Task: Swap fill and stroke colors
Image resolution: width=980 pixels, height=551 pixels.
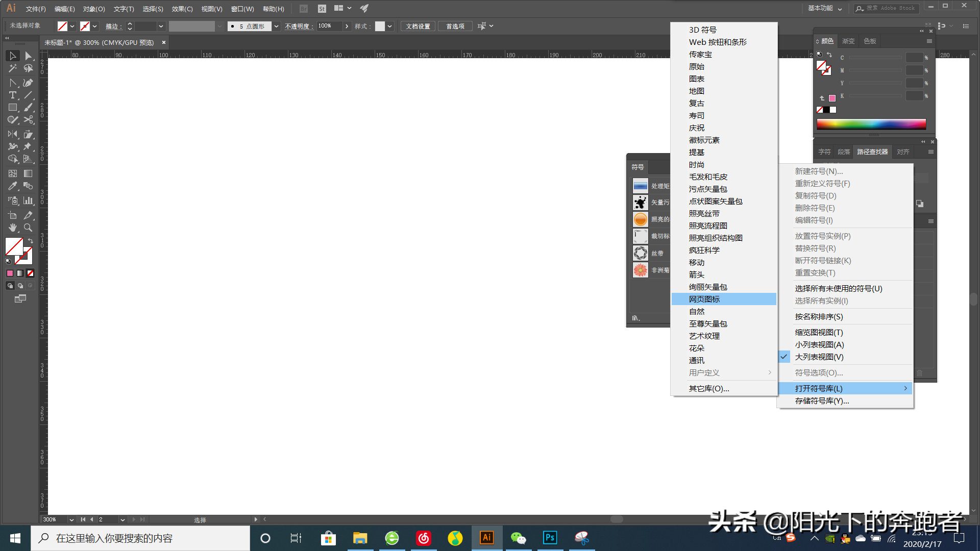Action: point(31,240)
